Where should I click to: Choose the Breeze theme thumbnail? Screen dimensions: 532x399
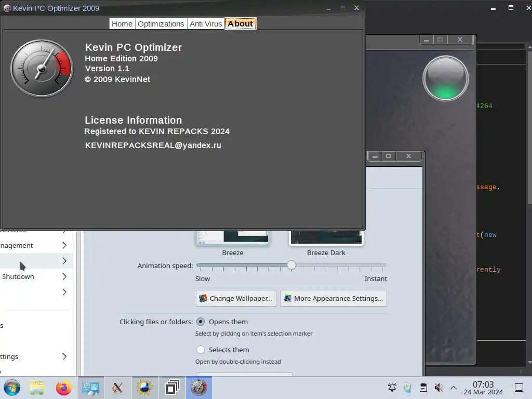pos(232,237)
